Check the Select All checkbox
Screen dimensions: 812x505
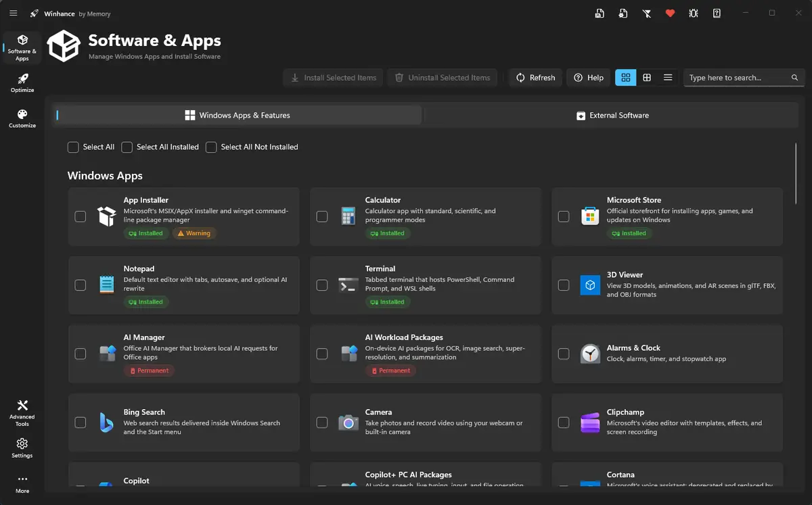[73, 147]
